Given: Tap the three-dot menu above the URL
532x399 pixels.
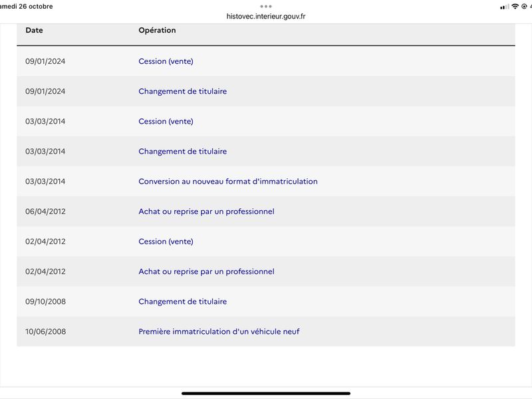Looking at the screenshot, I should (x=265, y=7).
